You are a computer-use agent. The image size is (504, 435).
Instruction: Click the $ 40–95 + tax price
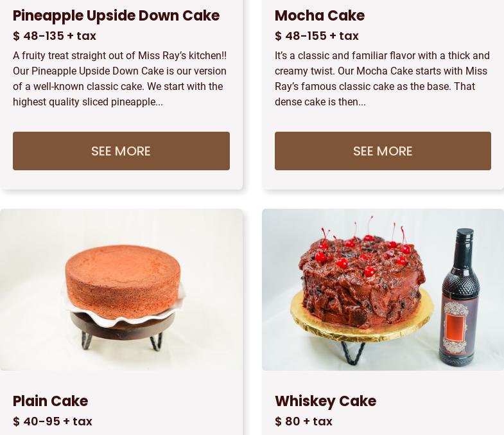(x=53, y=421)
